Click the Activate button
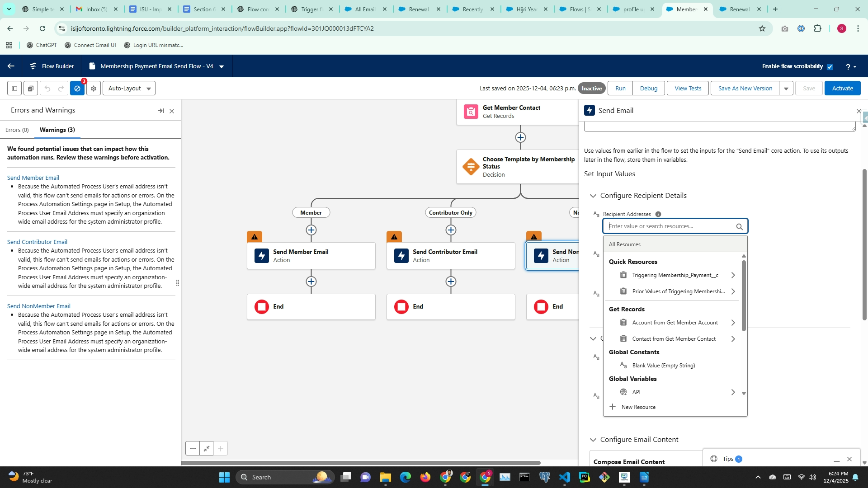The image size is (868, 488). pos(842,89)
